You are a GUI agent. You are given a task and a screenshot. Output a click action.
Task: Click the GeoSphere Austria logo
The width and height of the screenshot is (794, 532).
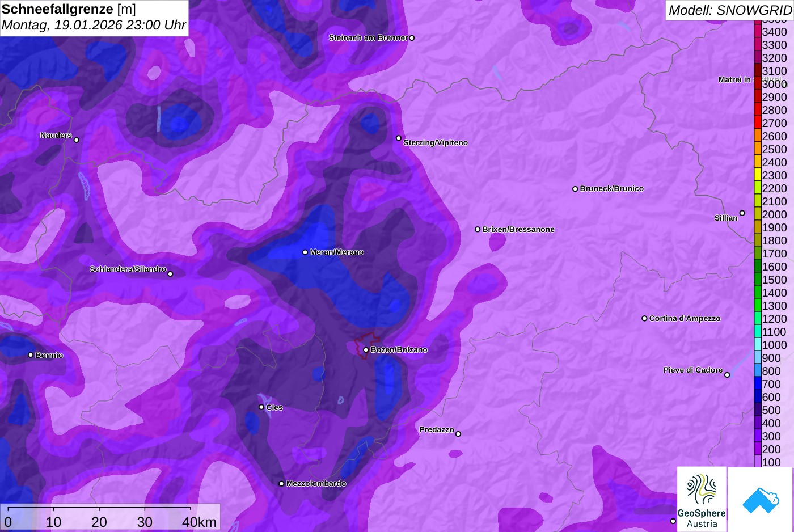(702, 499)
